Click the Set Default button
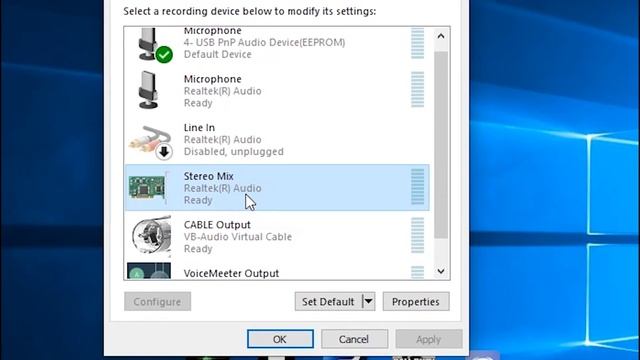The image size is (640, 360). pyautogui.click(x=328, y=301)
